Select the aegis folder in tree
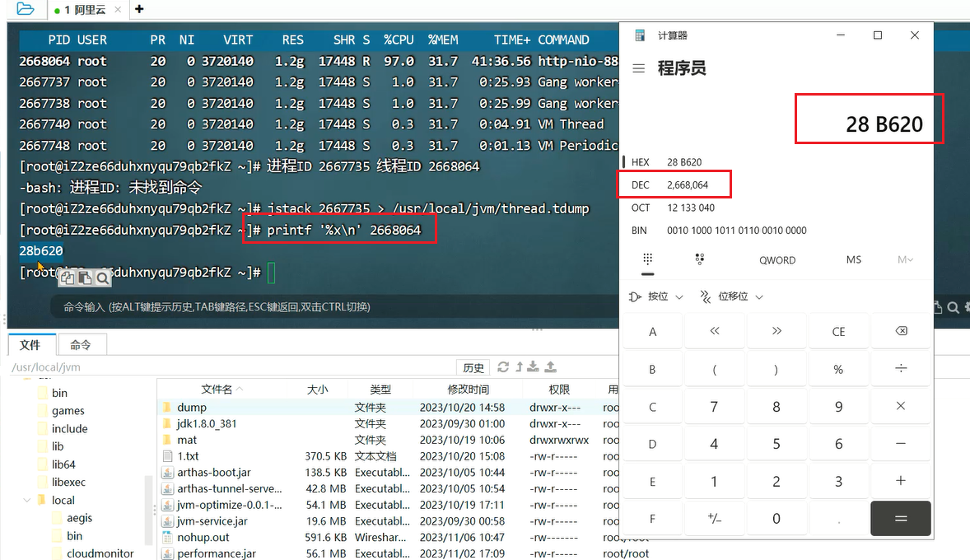This screenshot has width=970, height=560. pyautogui.click(x=79, y=517)
